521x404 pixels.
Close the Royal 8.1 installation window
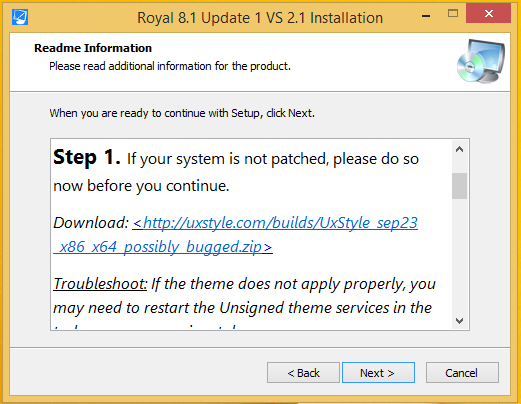click(x=488, y=13)
